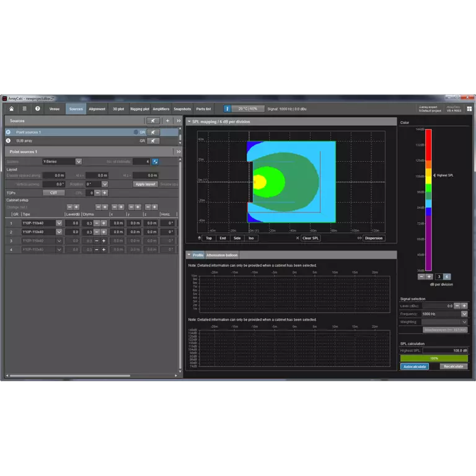Toggle Autocalculate on or off
The width and height of the screenshot is (476, 476).
[x=415, y=367]
